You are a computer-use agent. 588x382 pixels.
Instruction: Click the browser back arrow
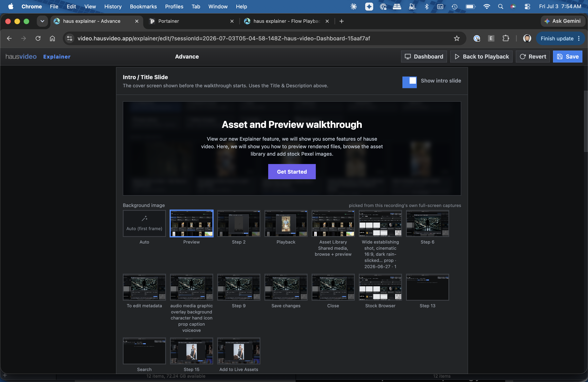(x=9, y=38)
